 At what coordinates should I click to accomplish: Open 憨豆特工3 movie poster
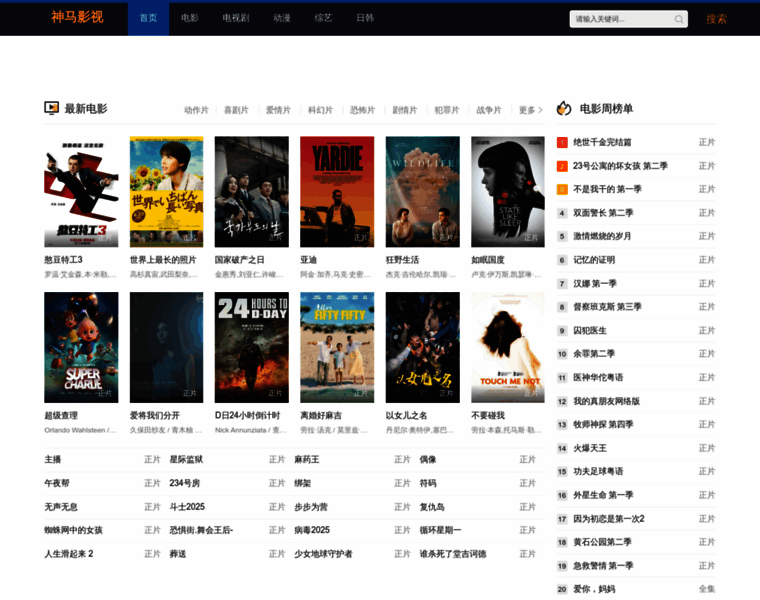pyautogui.click(x=81, y=192)
